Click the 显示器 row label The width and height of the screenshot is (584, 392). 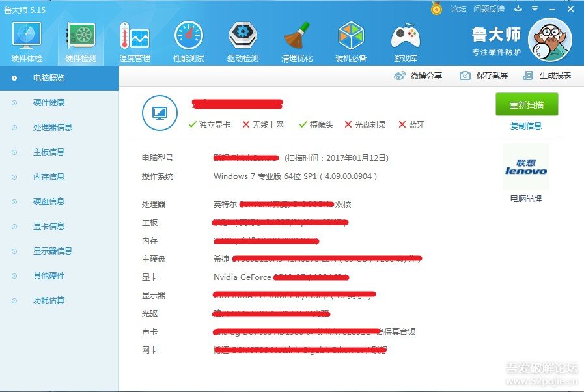[154, 296]
